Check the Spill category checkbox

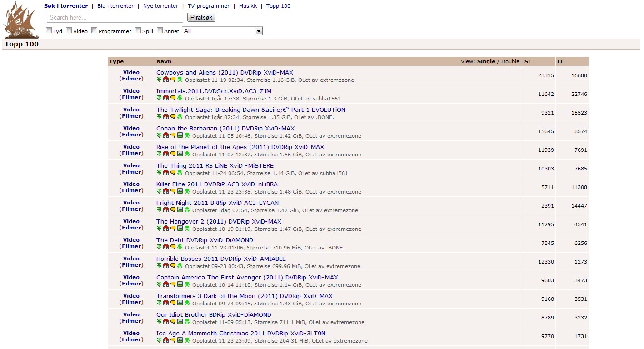click(x=138, y=30)
